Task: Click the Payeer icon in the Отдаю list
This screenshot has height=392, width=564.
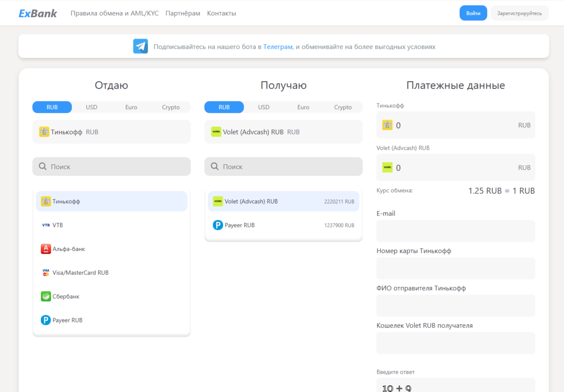Action: point(46,320)
